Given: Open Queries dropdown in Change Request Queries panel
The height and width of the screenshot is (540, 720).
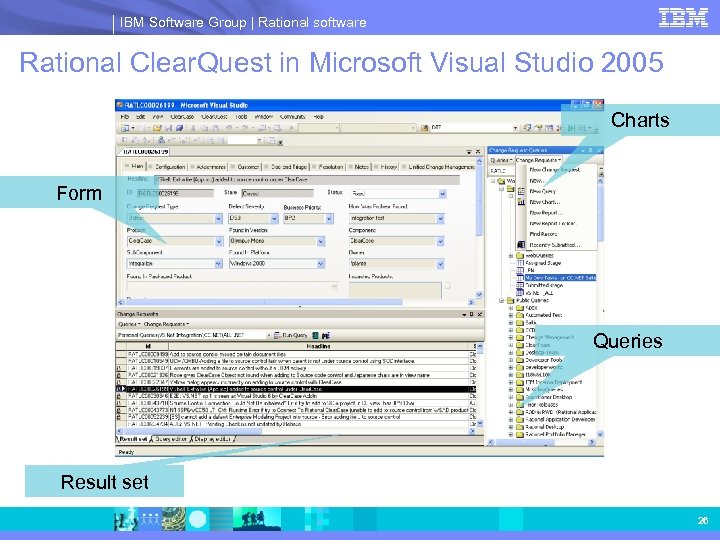Looking at the screenshot, I should click(501, 160).
